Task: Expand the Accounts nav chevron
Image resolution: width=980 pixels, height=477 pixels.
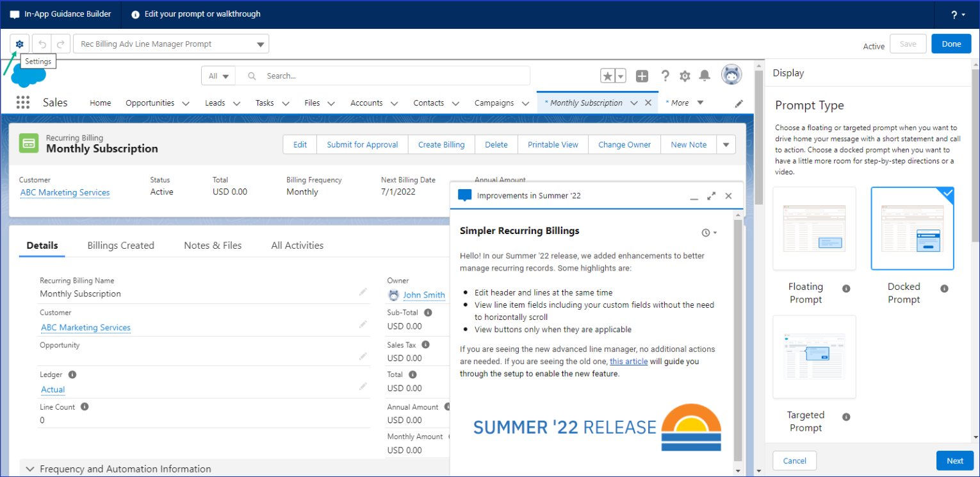Action: 394,103
